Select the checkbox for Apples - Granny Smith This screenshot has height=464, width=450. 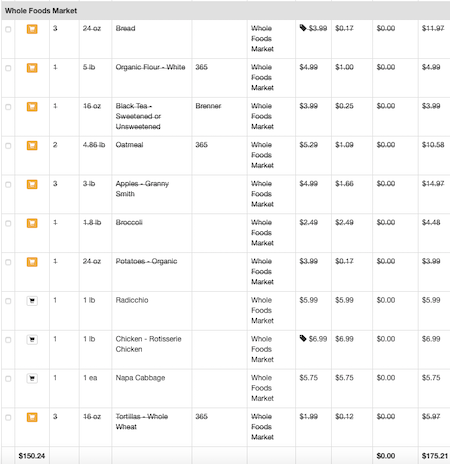pyautogui.click(x=8, y=185)
